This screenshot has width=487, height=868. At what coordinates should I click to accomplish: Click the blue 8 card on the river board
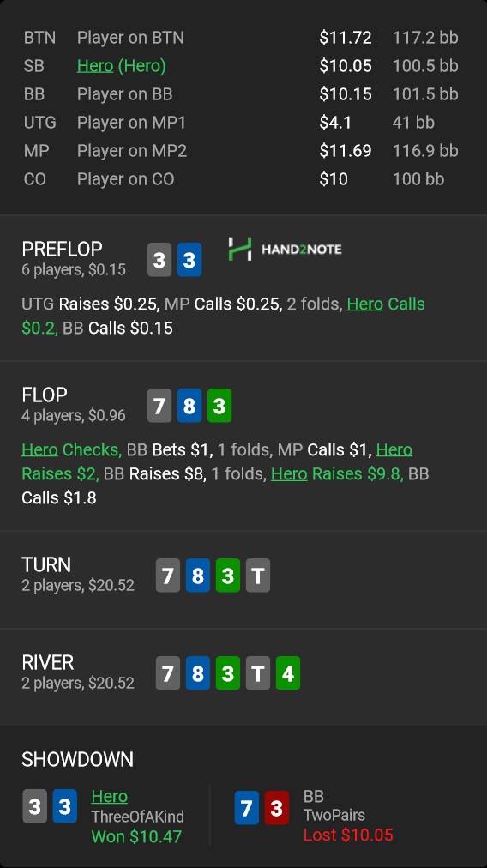click(198, 673)
